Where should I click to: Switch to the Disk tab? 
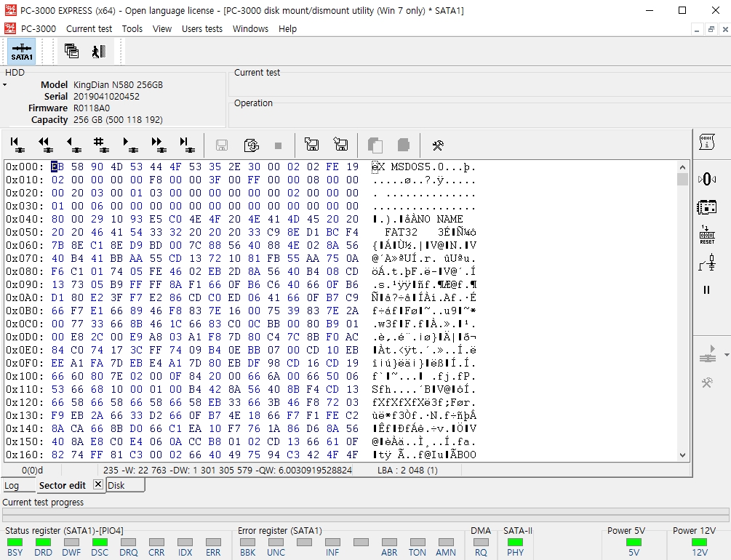coord(116,485)
